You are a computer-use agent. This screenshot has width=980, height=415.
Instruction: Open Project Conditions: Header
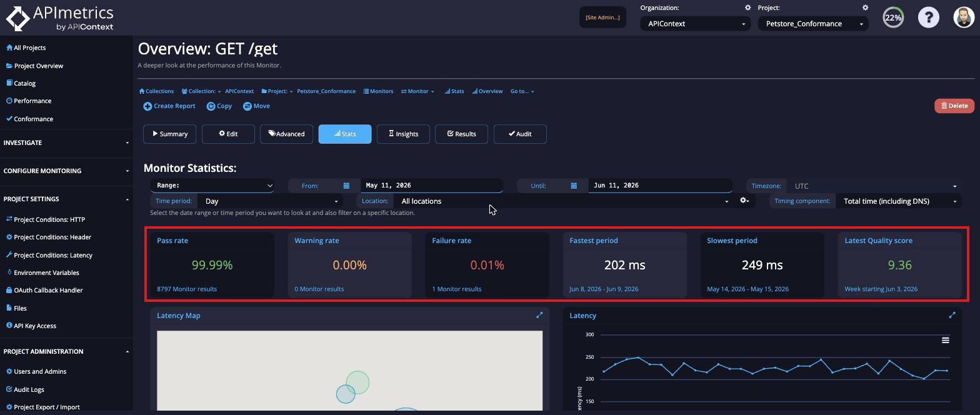[48, 237]
